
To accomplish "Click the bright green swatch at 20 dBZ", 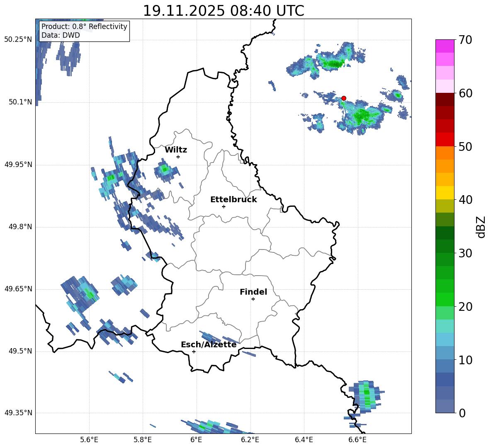I will click(x=445, y=300).
